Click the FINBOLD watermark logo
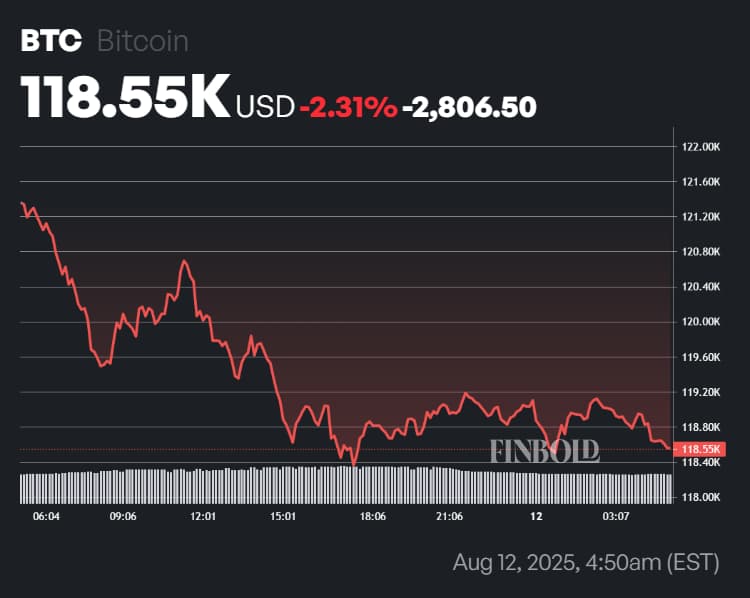The image size is (750, 598). click(x=545, y=450)
